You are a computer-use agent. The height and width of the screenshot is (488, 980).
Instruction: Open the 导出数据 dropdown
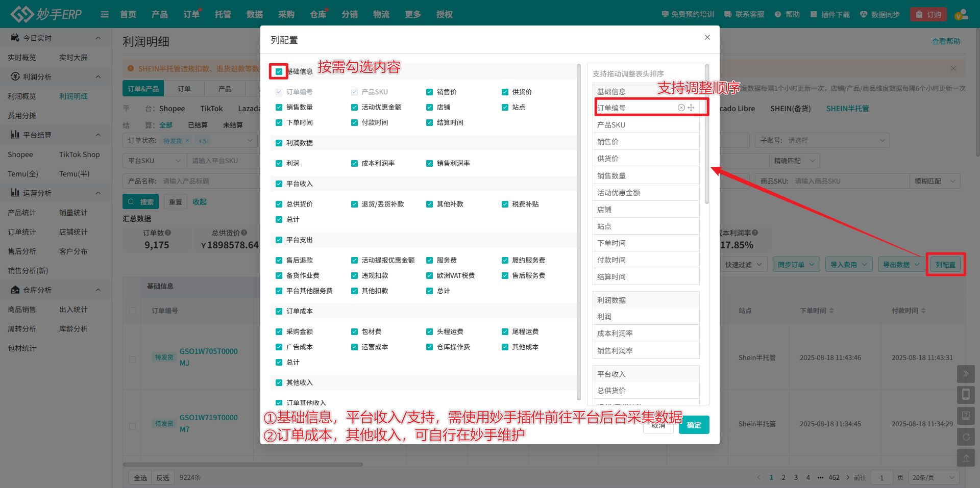[x=901, y=265]
